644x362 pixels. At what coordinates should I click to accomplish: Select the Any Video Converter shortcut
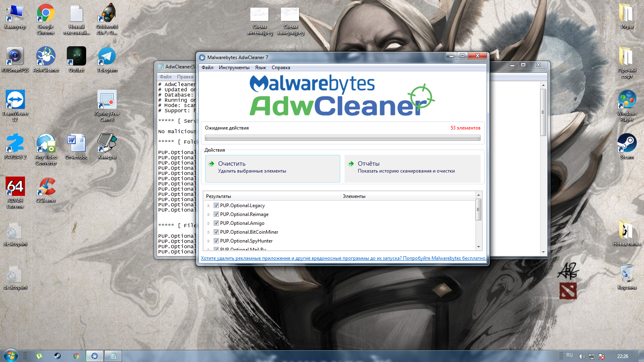[46, 149]
